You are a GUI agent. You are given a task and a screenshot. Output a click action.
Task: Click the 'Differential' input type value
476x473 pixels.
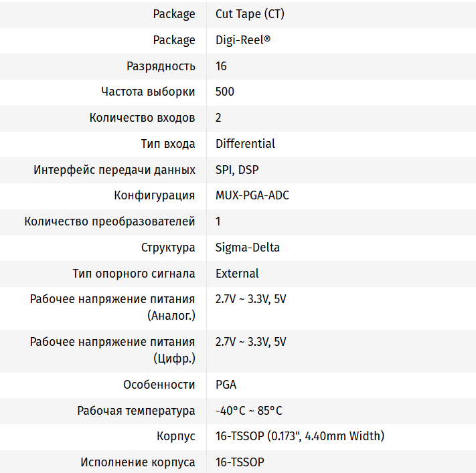pos(245,144)
